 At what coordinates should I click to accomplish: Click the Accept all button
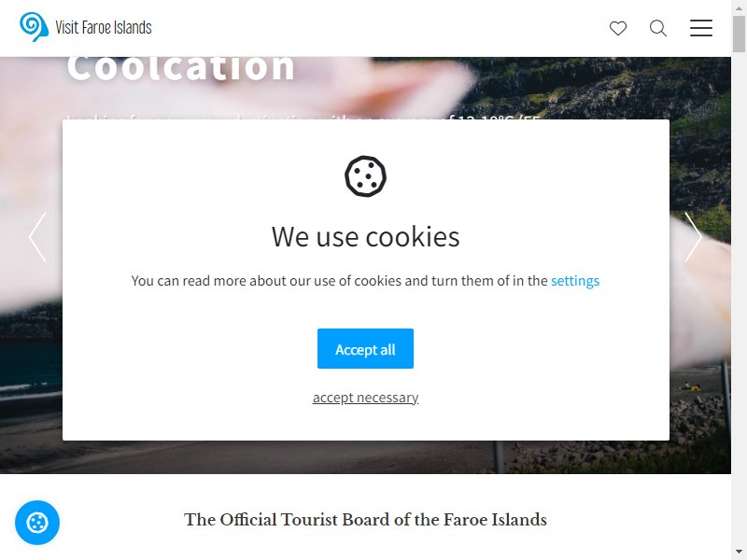tap(365, 348)
